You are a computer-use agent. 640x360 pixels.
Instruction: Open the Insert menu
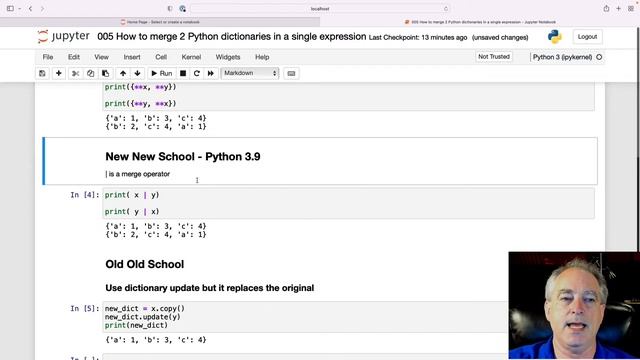tap(132, 57)
